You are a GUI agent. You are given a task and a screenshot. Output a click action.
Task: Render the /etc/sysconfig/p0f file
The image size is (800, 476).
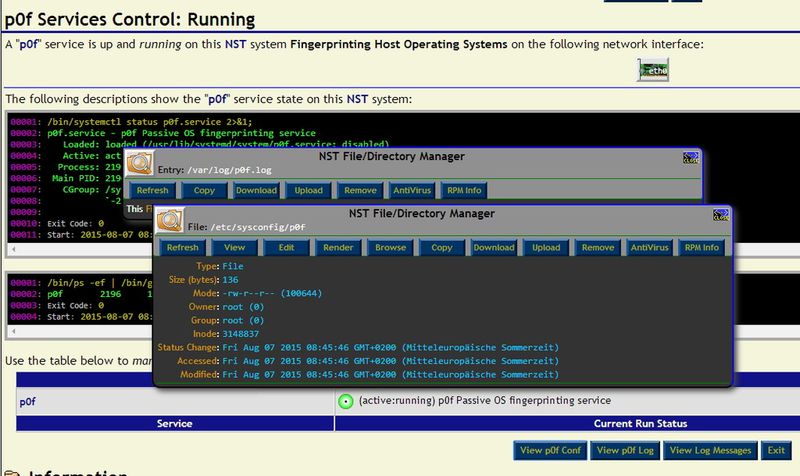pos(338,247)
